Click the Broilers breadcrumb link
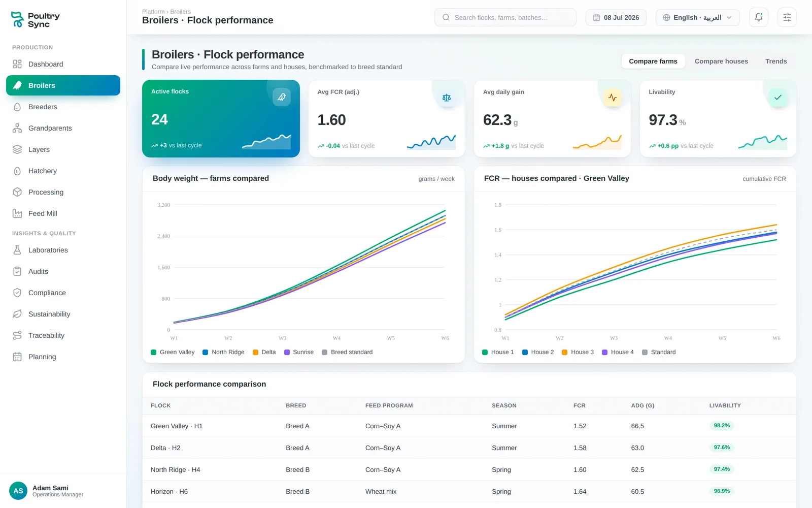 click(181, 12)
